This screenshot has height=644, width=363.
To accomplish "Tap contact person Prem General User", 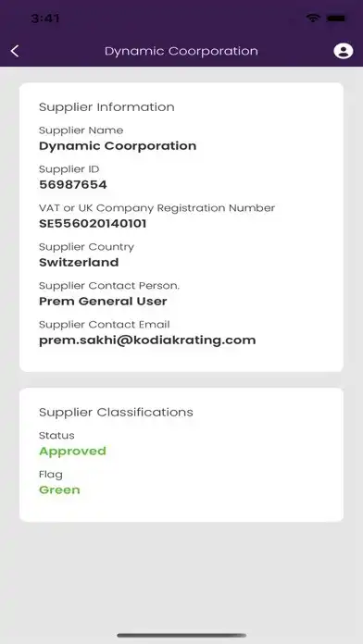I will 103,302.
